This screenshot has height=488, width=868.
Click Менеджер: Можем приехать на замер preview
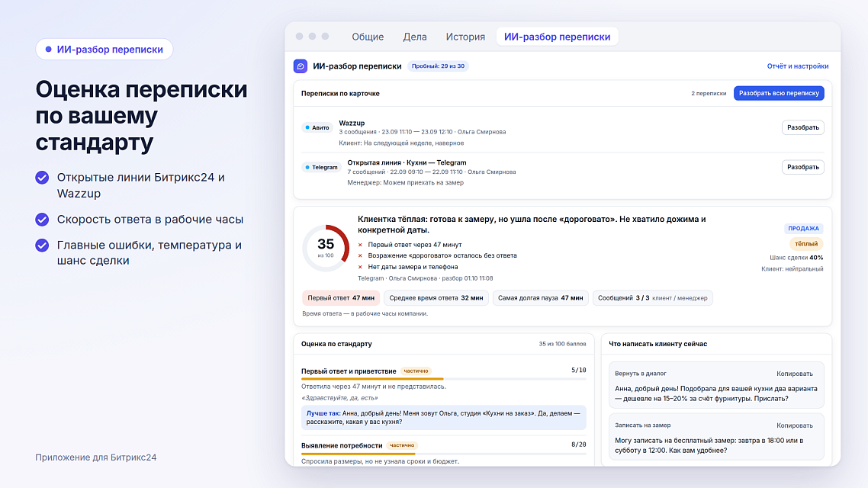(405, 182)
